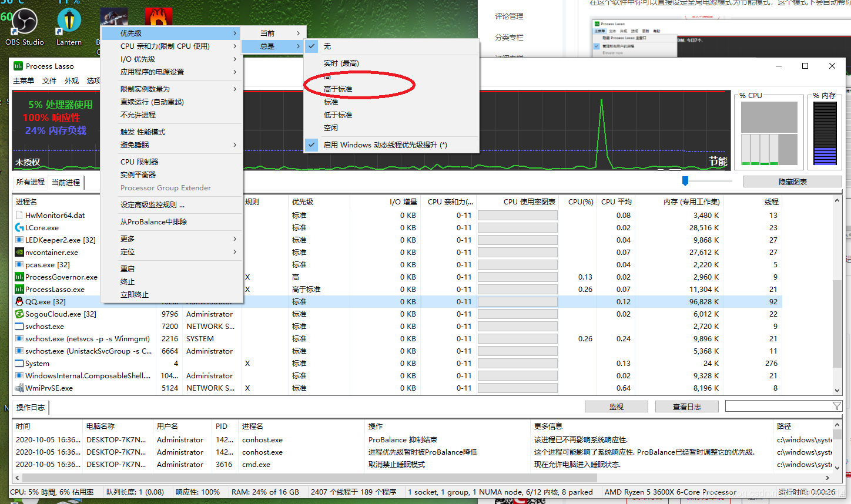The width and height of the screenshot is (851, 504).
Task: Click the 标准 priority option
Action: [x=391, y=102]
